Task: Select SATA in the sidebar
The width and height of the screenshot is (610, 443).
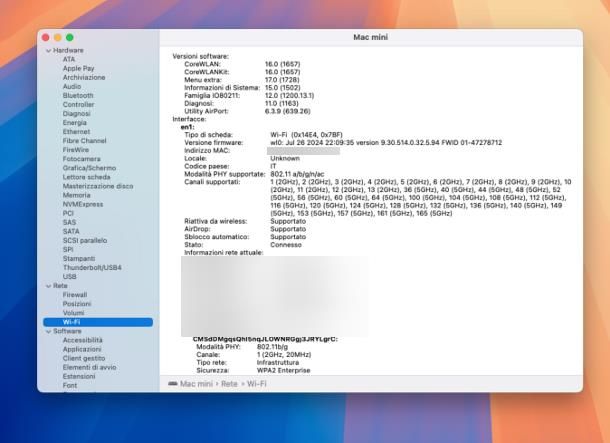Action: pyautogui.click(x=71, y=231)
